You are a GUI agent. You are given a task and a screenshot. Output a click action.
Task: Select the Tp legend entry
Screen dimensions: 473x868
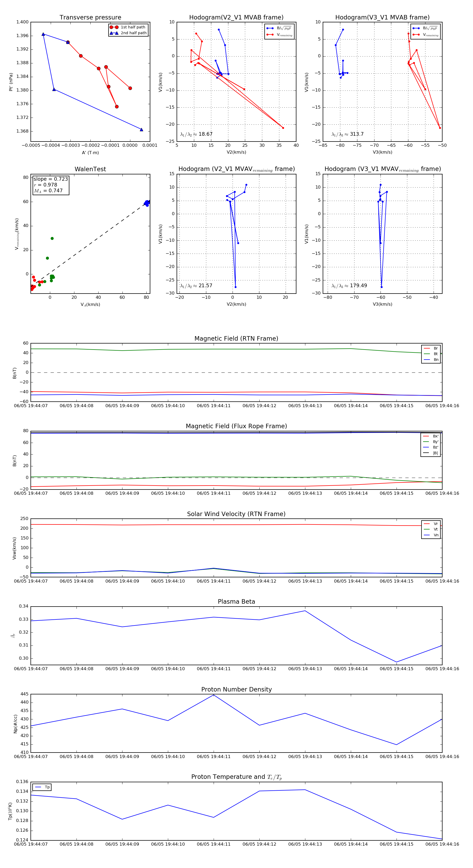[42, 787]
